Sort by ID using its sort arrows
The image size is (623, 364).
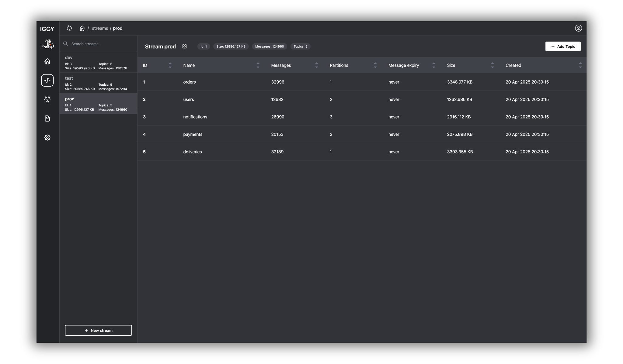point(170,65)
